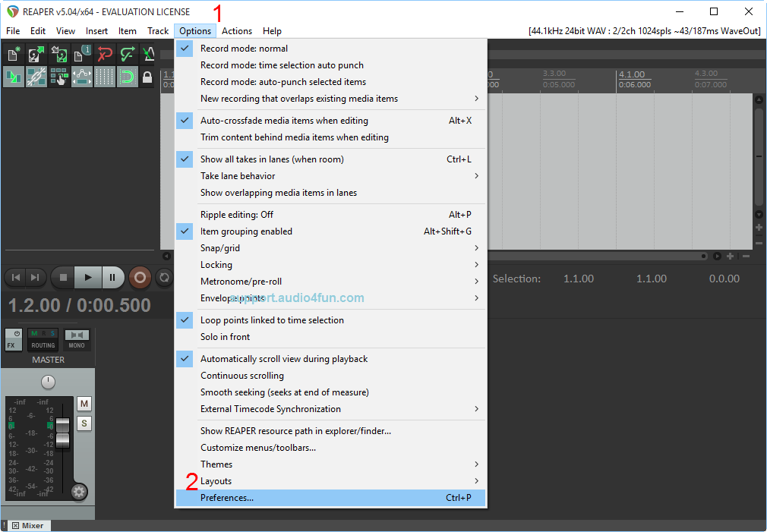
Task: Create a new project via toolbar icon
Action: (12, 55)
